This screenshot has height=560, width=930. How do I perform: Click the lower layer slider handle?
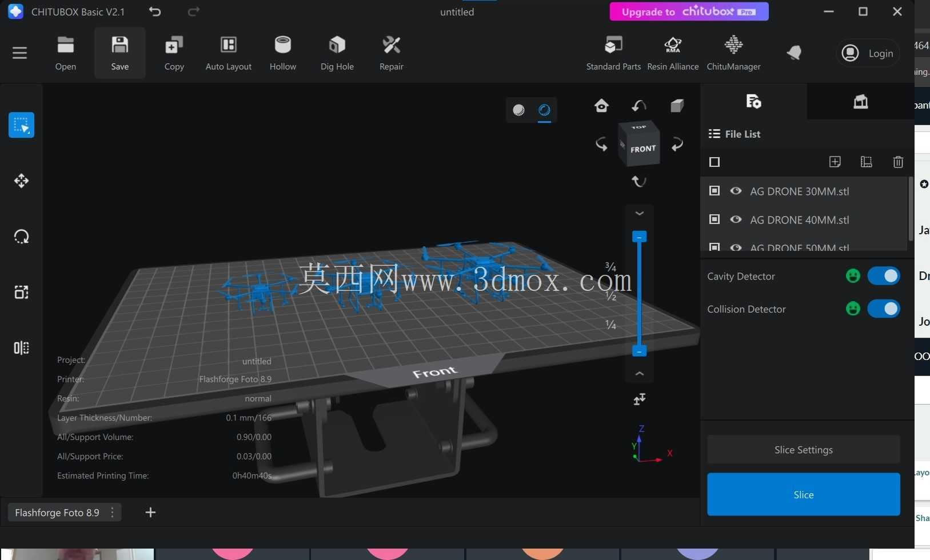pyautogui.click(x=639, y=351)
